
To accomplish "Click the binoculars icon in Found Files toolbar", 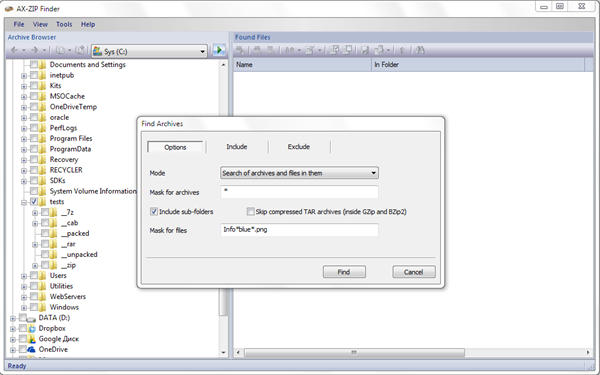I will [420, 50].
